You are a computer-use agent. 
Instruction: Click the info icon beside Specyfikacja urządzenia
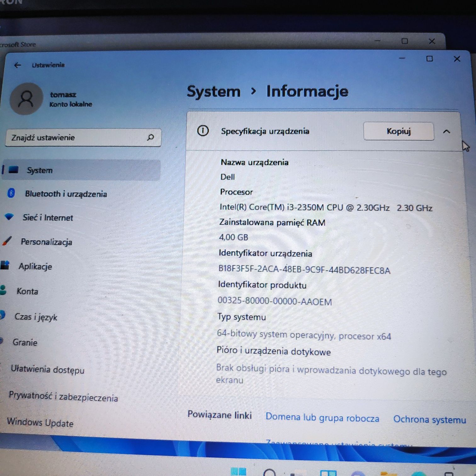coord(203,130)
